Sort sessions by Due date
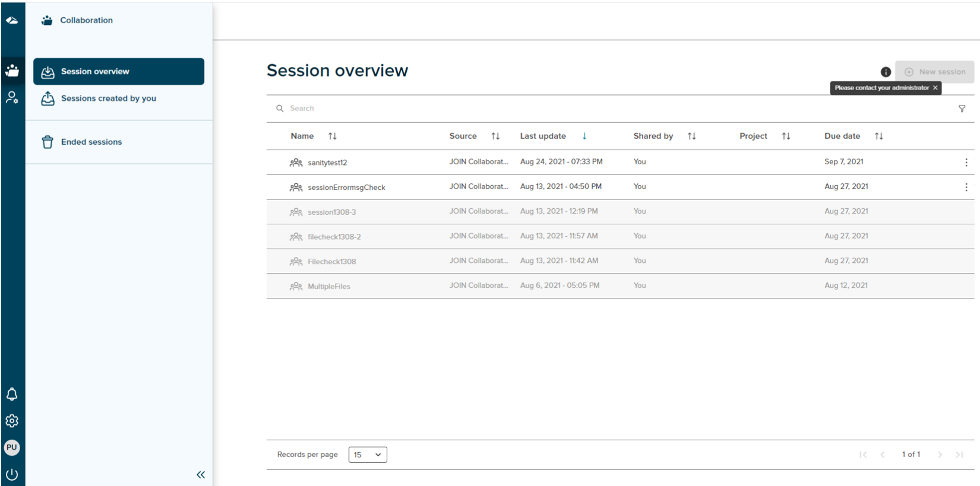Image resolution: width=980 pixels, height=486 pixels. (878, 136)
